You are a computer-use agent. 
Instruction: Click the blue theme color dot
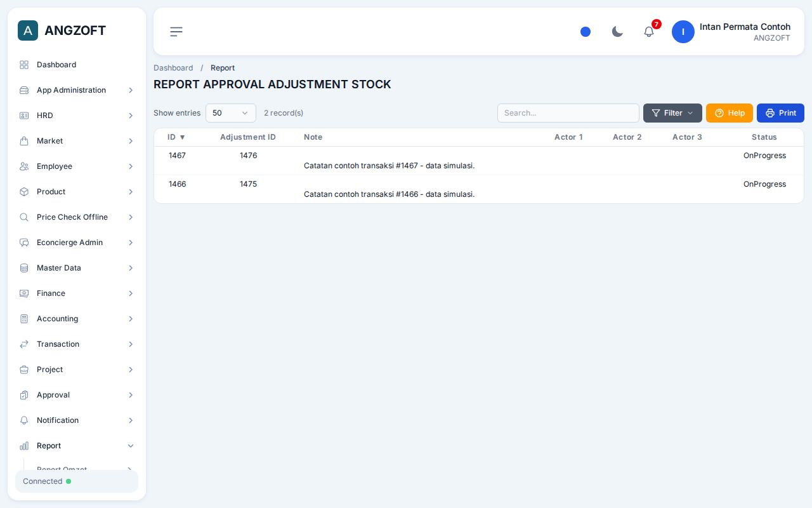[586, 32]
